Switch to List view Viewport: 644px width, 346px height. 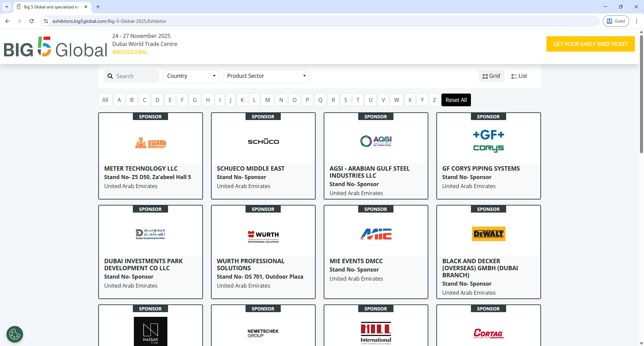(x=519, y=76)
